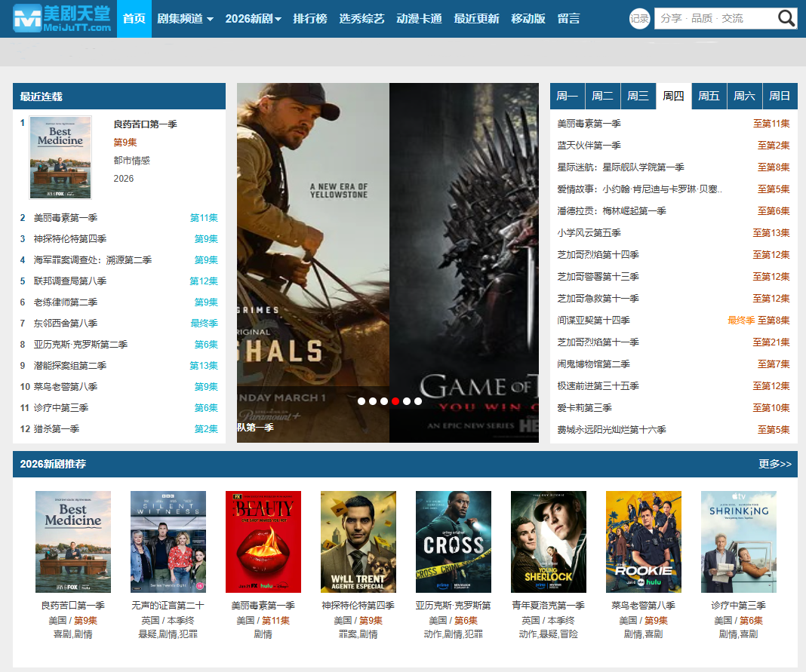Expand the 剧集频道 dropdown menu
Screen dimensions: 806x672
coord(185,19)
